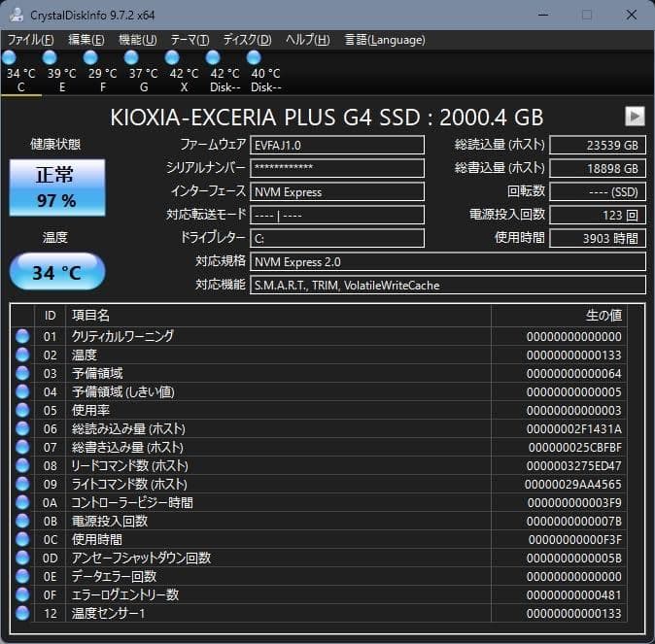655x644 pixels.
Task: Click the 生の値 column header
Action: 559,316
